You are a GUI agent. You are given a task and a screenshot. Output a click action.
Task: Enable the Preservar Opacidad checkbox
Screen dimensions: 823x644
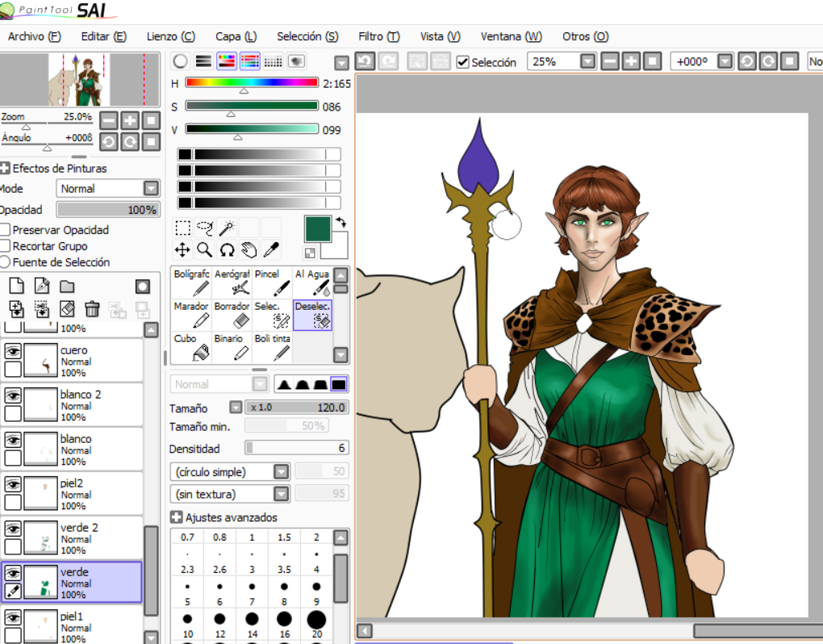click(x=6, y=230)
